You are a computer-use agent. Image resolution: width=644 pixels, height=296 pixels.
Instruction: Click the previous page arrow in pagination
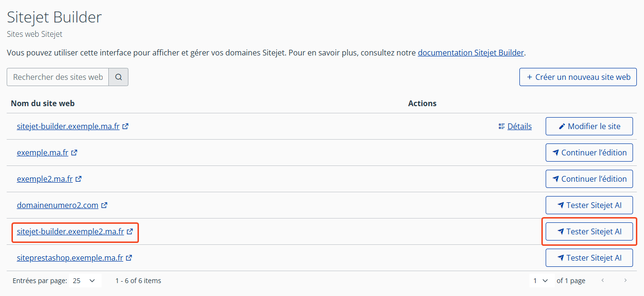[602, 281]
